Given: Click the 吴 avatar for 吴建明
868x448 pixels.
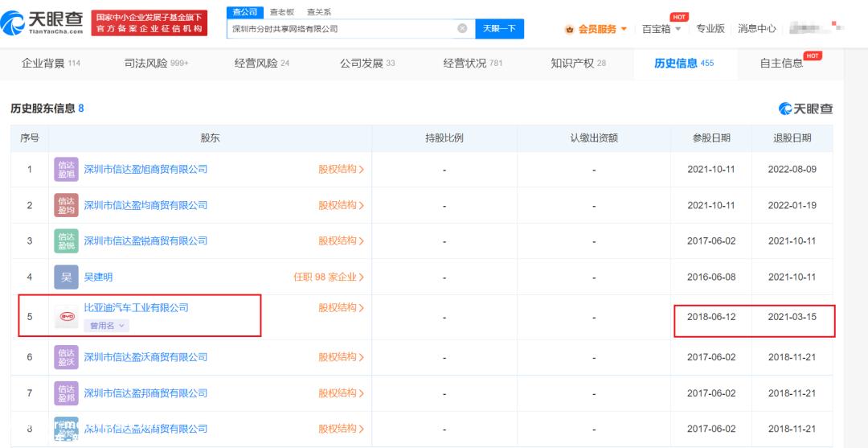Looking at the screenshot, I should point(67,277).
